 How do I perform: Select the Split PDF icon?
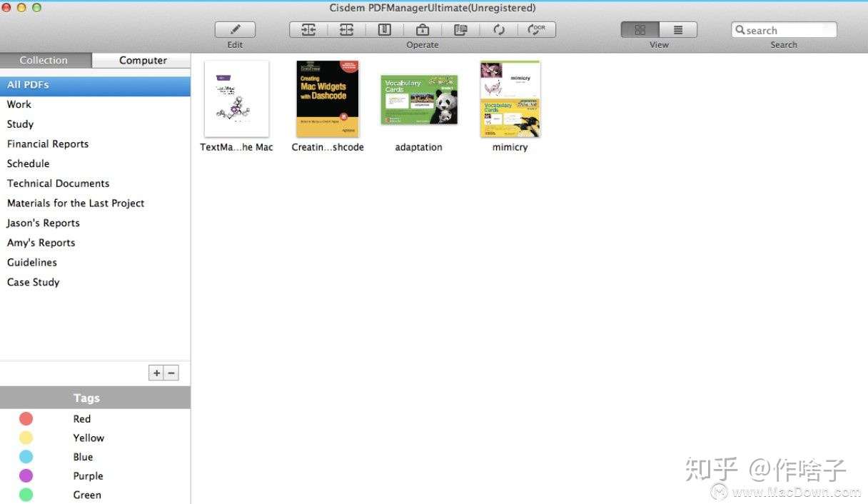347,29
